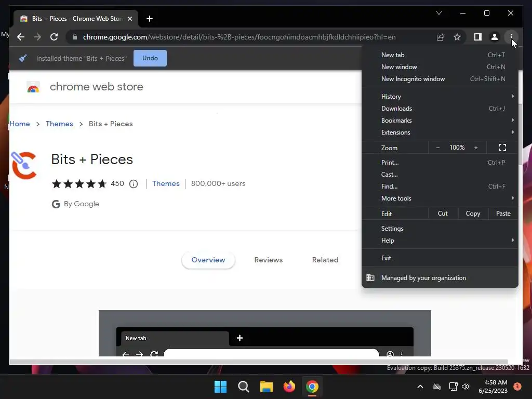
Task: Click the browser forward arrow
Action: coord(37,37)
